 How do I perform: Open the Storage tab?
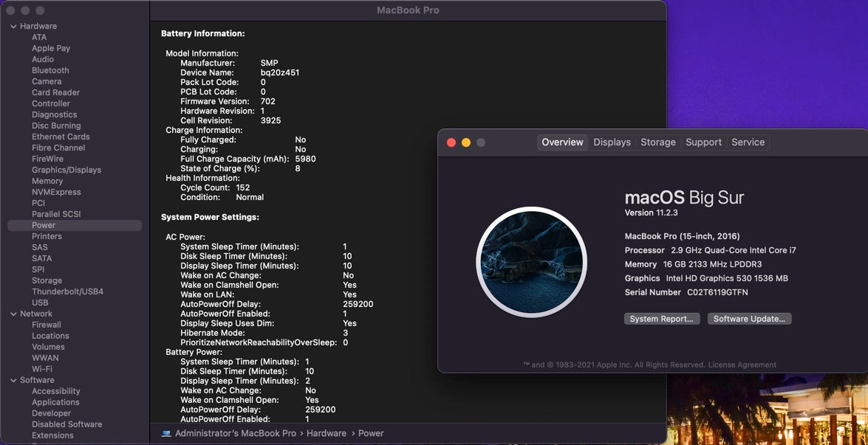[x=657, y=142]
